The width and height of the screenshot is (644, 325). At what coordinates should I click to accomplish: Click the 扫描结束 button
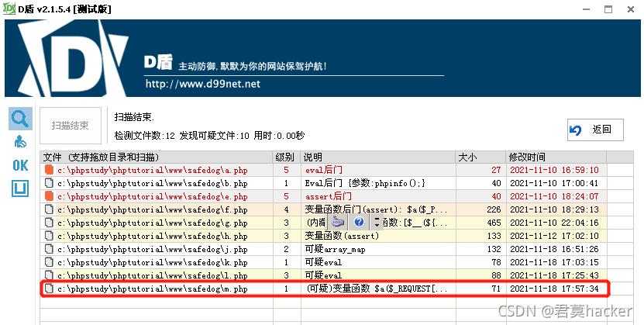click(x=71, y=126)
